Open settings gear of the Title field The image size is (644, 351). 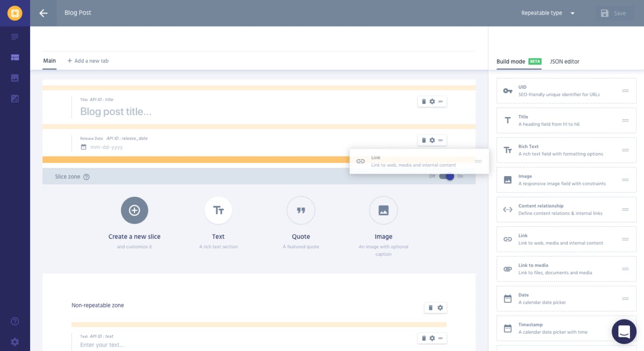point(432,102)
